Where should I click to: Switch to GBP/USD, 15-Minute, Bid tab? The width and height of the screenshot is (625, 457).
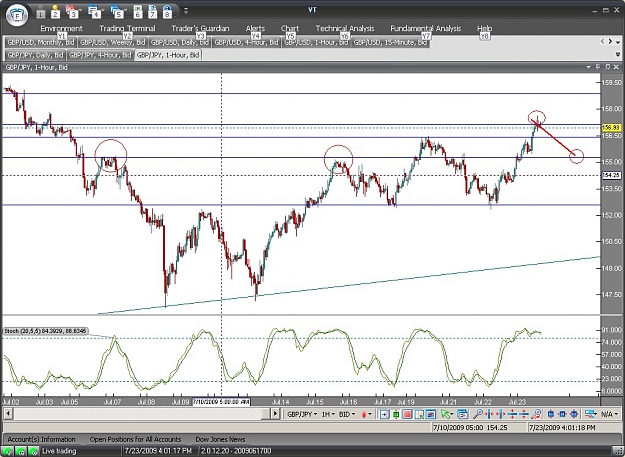(x=390, y=42)
